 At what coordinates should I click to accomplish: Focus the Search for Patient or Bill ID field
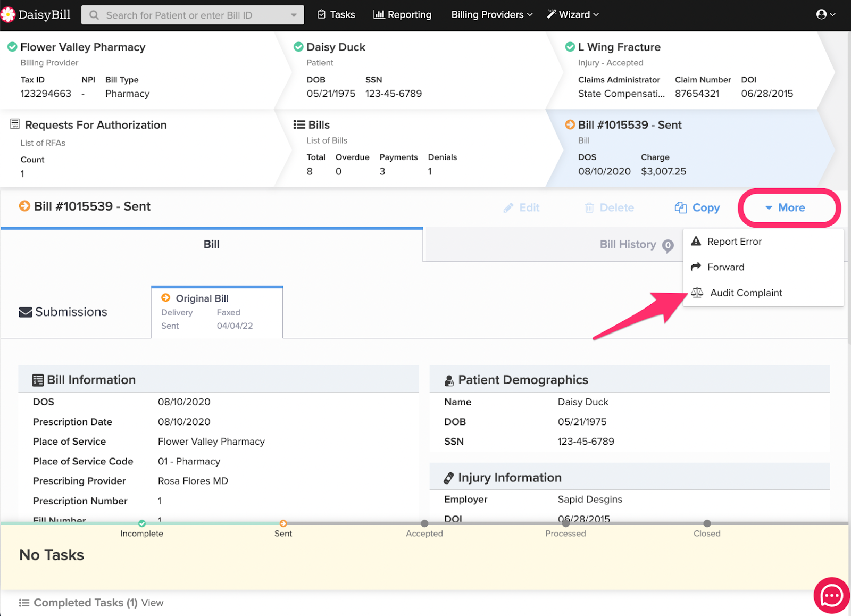pos(193,15)
